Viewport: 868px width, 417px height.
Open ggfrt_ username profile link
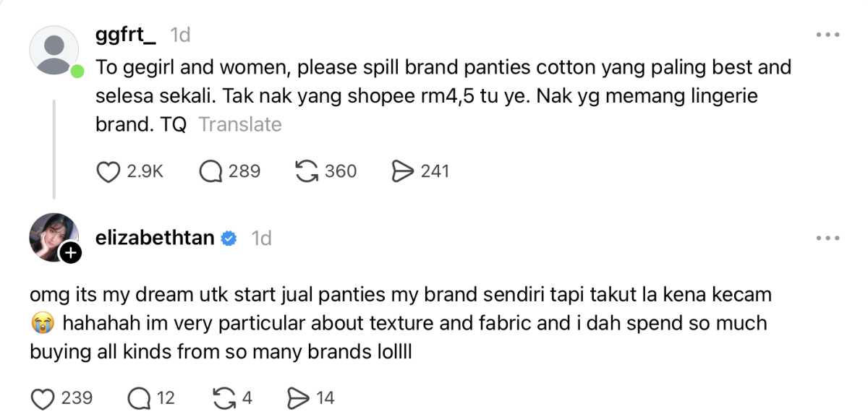pyautogui.click(x=126, y=34)
